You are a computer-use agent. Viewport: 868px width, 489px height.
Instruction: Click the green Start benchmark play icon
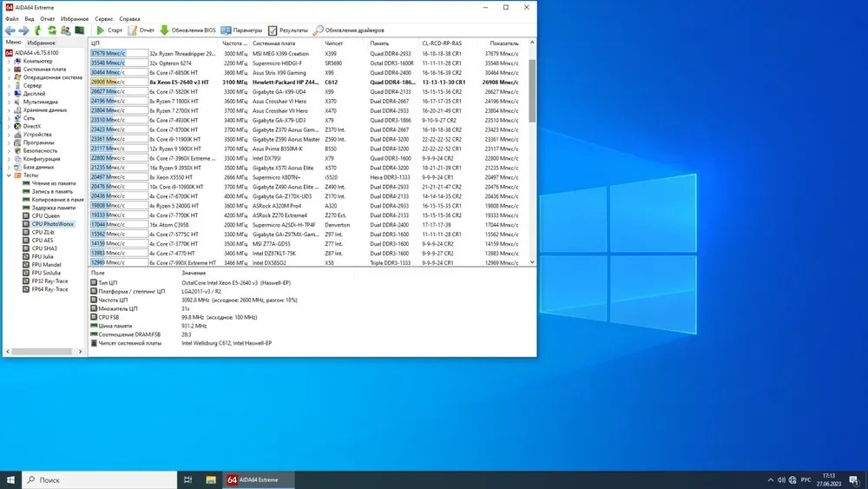point(101,30)
